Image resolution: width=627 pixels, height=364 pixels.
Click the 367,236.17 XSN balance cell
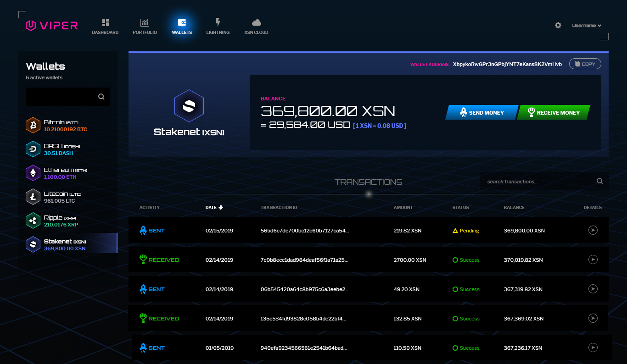[x=523, y=348]
